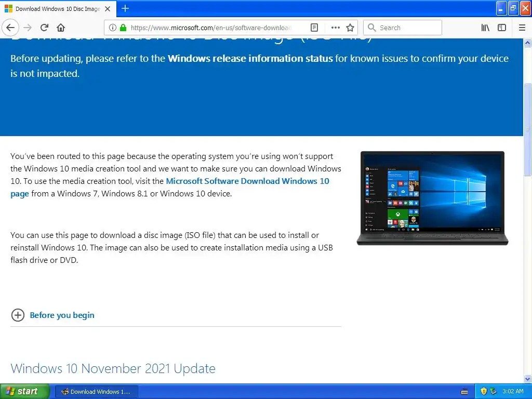Click the page scrollbar down arrow

coord(528,379)
